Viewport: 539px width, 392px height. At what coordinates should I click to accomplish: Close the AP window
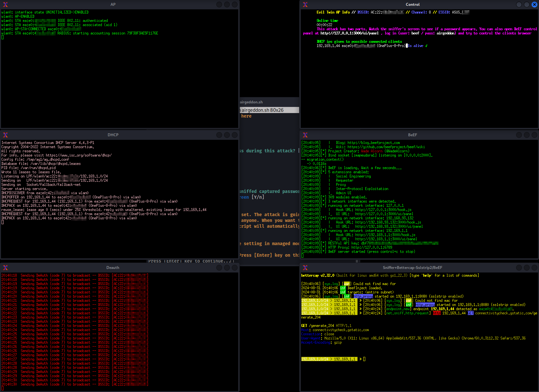point(235,5)
